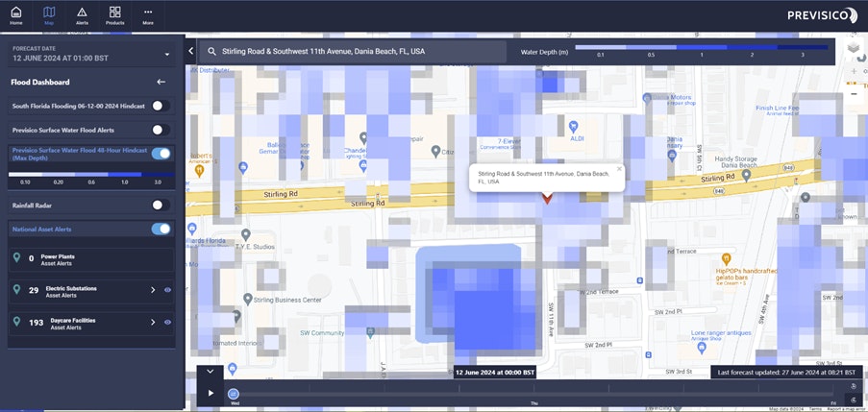The height and width of the screenshot is (412, 868).
Task: Collapse the timeline with the down chevron
Action: point(210,371)
